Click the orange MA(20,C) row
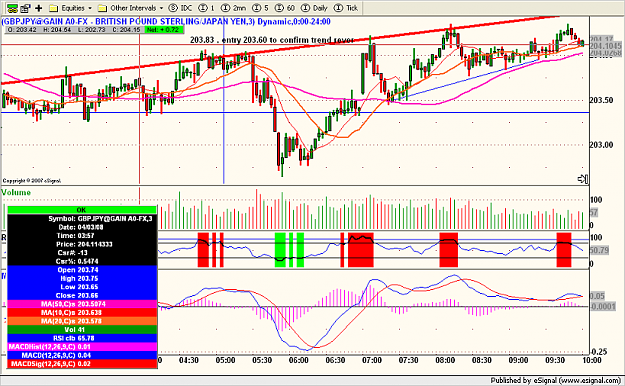625x386 pixels. (x=82, y=321)
